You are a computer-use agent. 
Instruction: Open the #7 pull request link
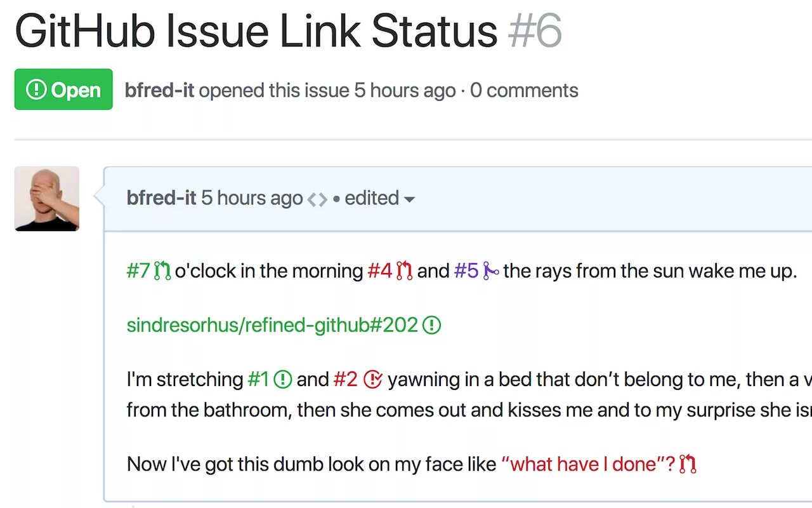(138, 271)
